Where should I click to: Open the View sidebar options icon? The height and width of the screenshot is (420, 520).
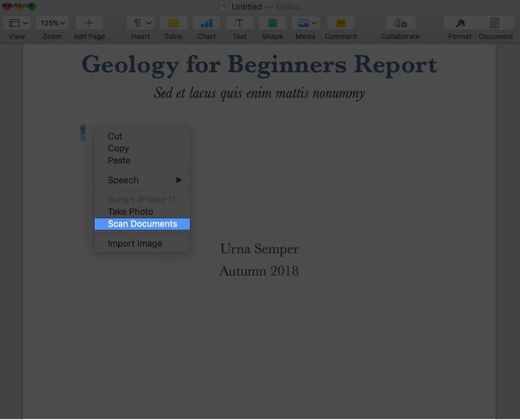(14, 23)
